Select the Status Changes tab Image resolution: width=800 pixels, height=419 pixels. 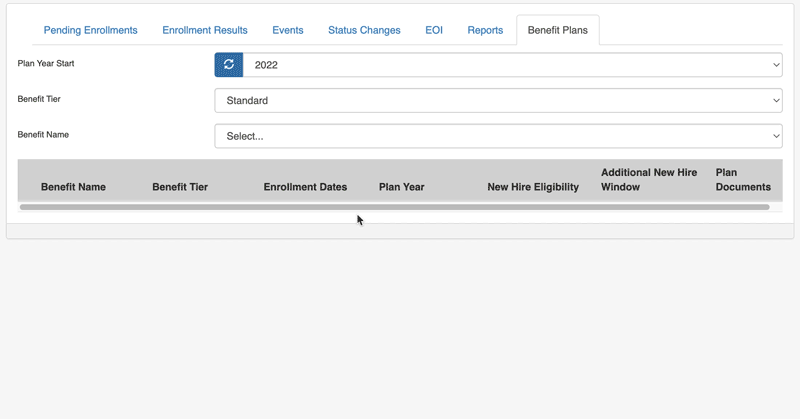[364, 30]
